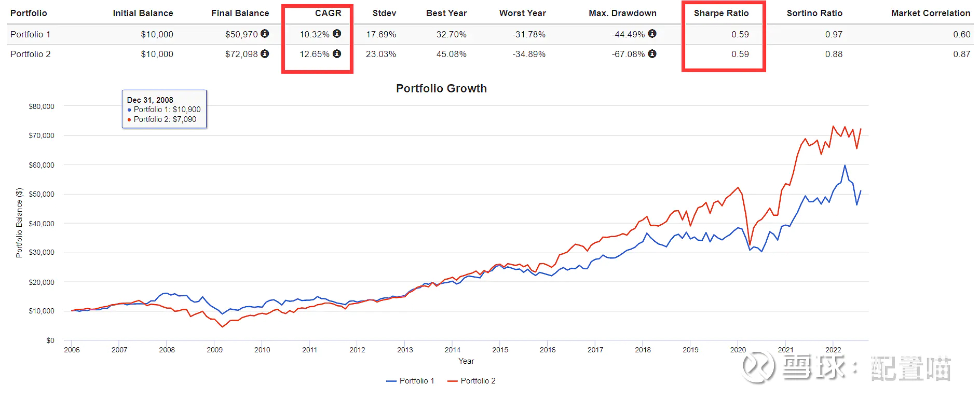Click info icon beside -44.49% drawdown
The image size is (980, 398).
point(652,34)
